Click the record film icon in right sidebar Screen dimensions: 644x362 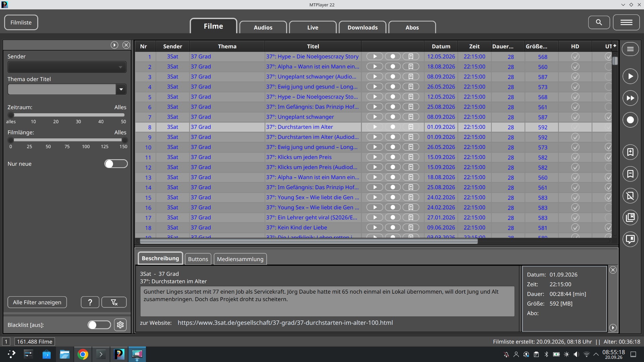click(630, 120)
